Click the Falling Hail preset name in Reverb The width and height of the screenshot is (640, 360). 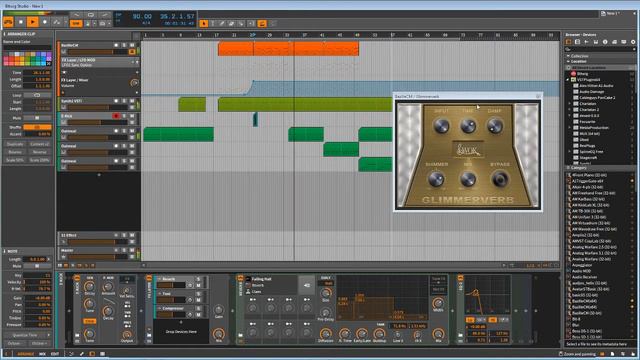tap(262, 279)
